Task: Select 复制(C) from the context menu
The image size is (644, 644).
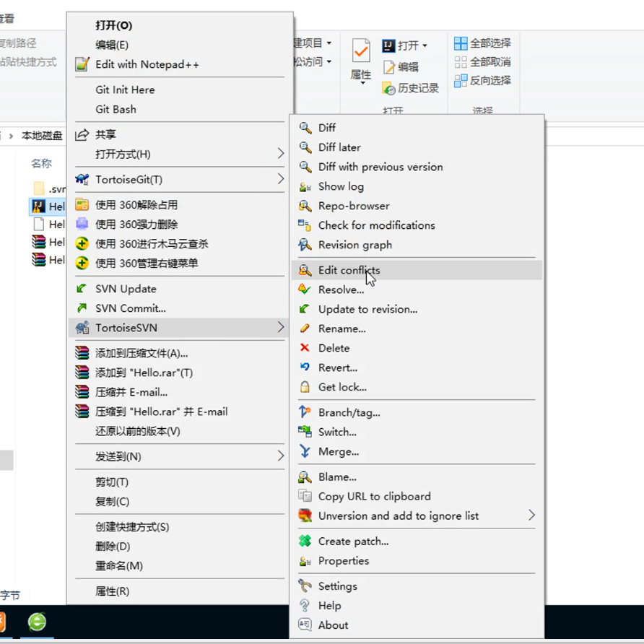Action: (x=112, y=501)
